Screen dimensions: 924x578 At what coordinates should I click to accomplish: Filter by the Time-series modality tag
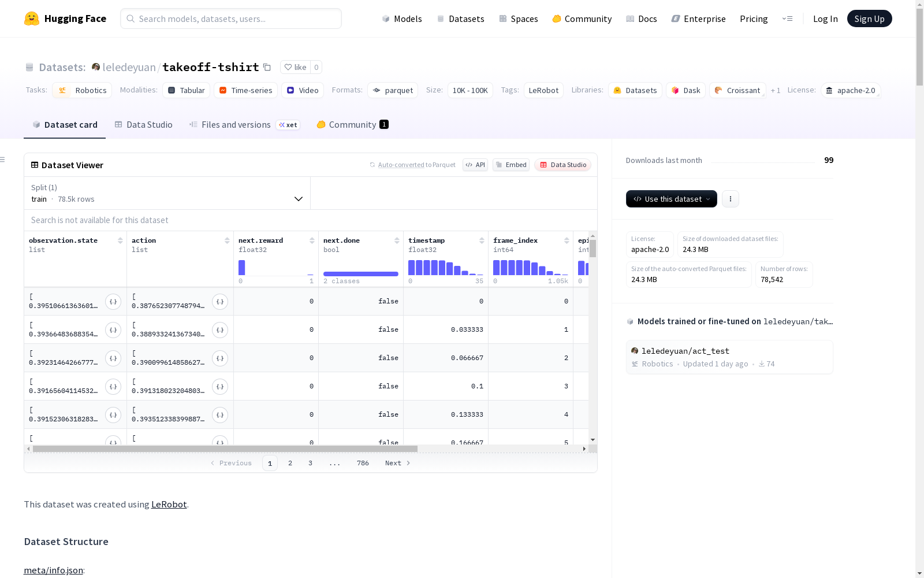coord(245,90)
